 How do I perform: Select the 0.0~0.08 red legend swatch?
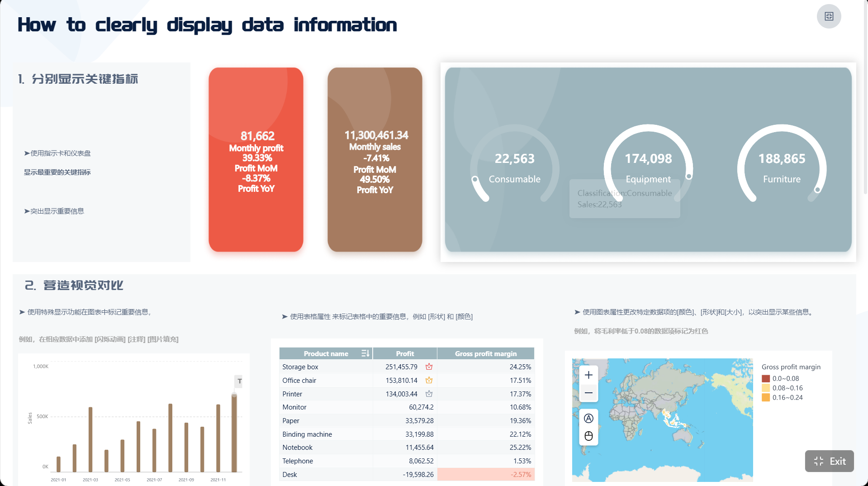point(766,378)
